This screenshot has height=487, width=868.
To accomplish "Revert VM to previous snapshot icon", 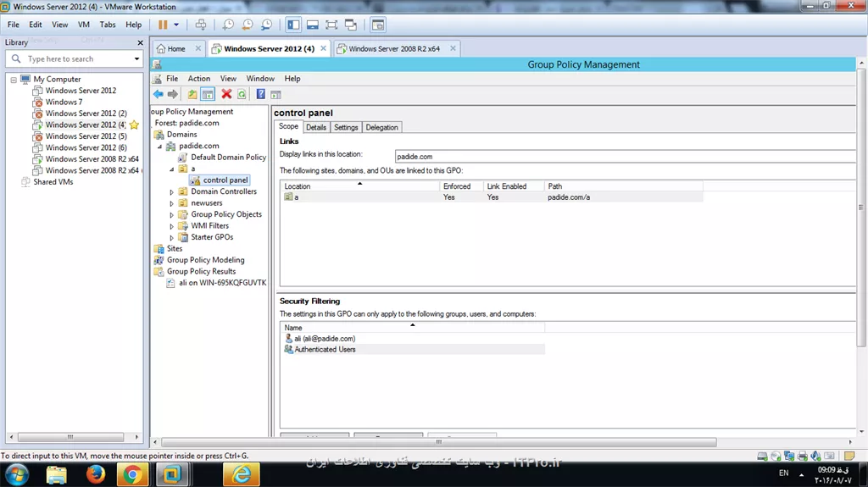I will point(248,25).
